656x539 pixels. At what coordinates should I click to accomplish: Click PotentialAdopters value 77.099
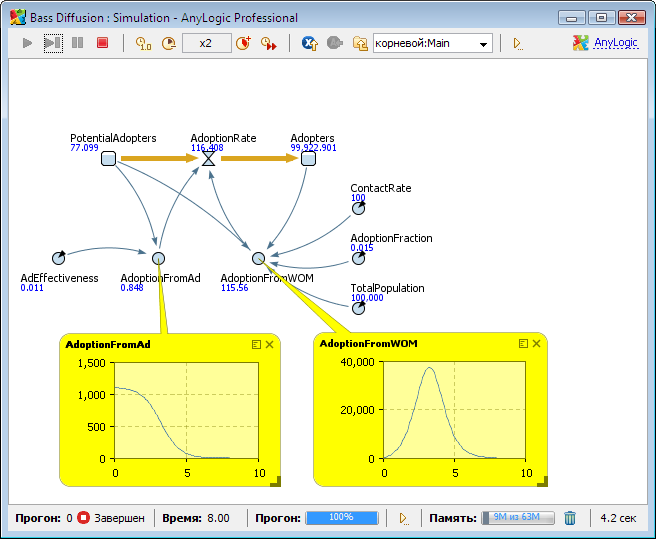point(85,148)
